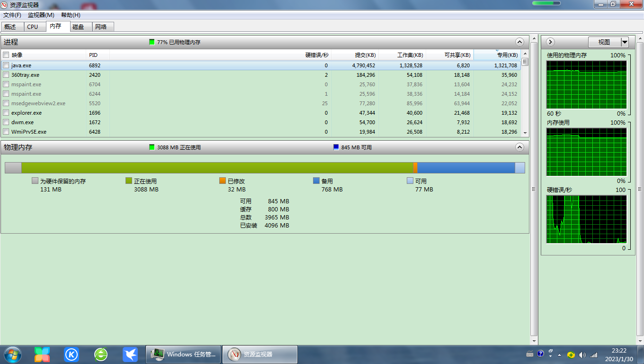The image size is (644, 364).
Task: Check the java.exe process checkbox
Action: (x=6, y=65)
